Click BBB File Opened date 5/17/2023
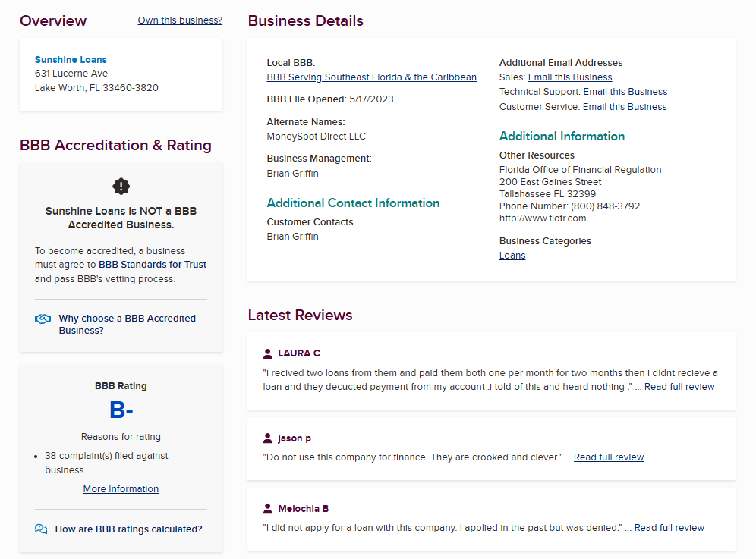This screenshot has height=559, width=756. click(x=371, y=99)
